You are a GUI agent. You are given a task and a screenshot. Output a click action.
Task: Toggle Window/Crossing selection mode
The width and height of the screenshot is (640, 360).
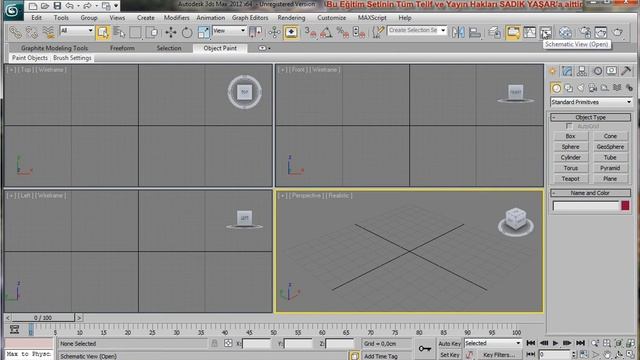point(152,32)
